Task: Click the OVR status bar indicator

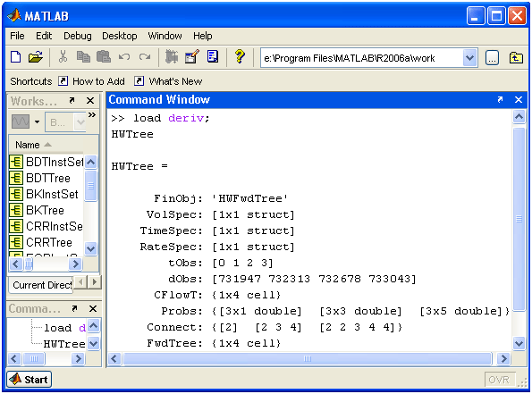Action: point(499,380)
